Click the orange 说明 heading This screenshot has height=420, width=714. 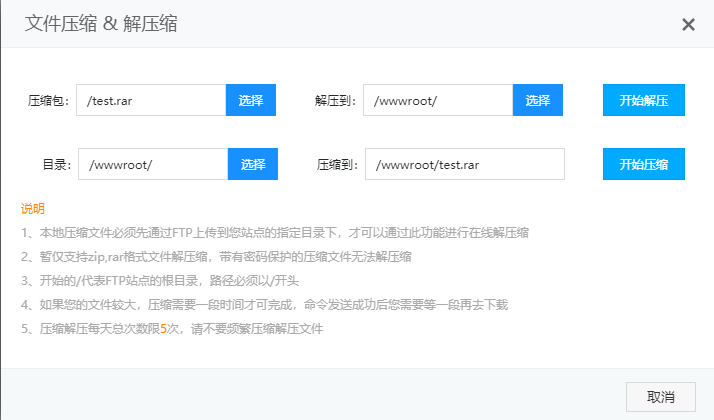(33, 209)
